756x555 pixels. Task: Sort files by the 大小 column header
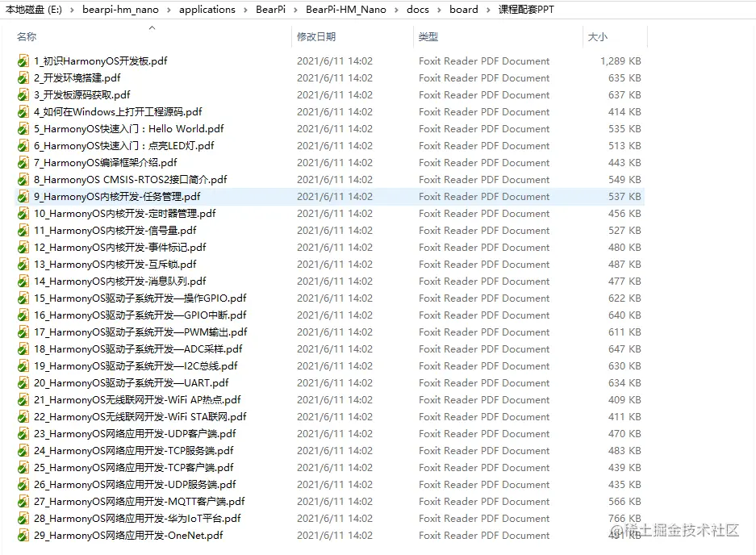click(597, 36)
